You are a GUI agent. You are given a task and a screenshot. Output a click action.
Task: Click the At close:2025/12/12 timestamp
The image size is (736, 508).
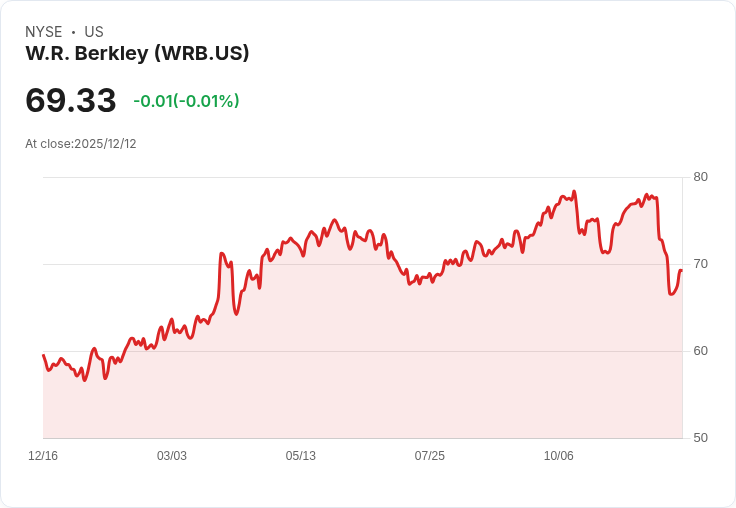(81, 144)
